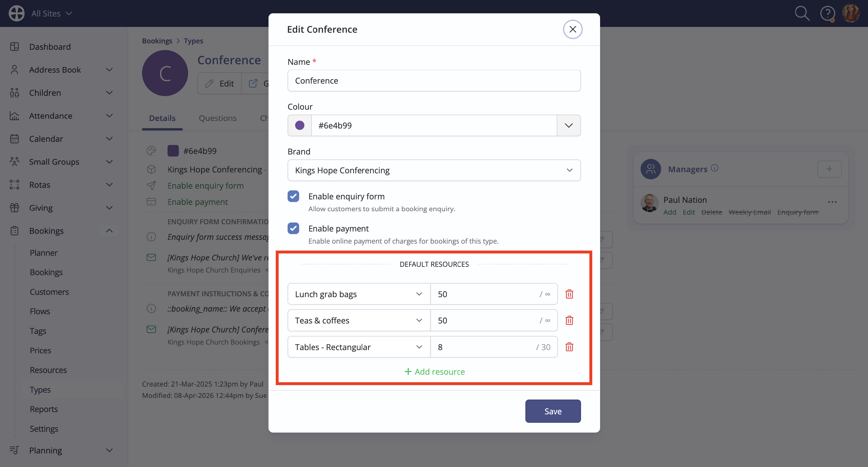The height and width of the screenshot is (467, 868).
Task: Click into the Name input field
Action: point(434,80)
